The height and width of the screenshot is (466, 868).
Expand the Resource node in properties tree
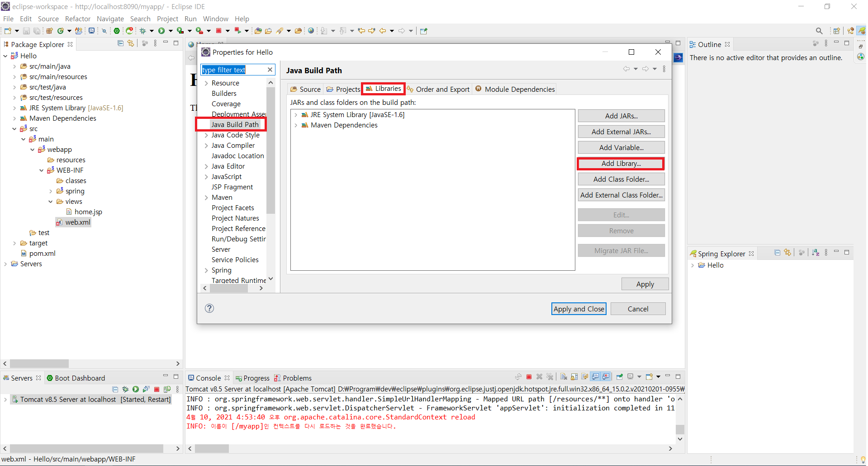pos(206,83)
